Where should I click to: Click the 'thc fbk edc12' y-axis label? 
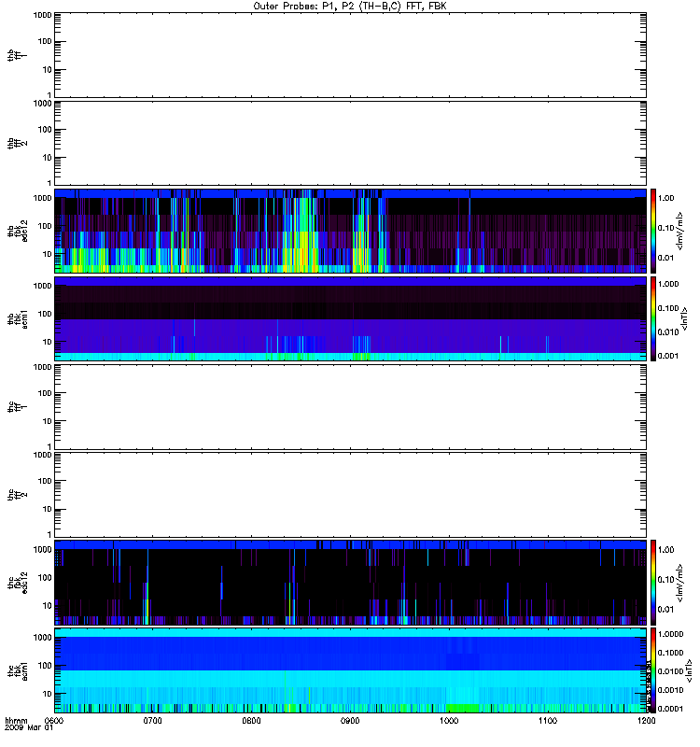[x=17, y=583]
